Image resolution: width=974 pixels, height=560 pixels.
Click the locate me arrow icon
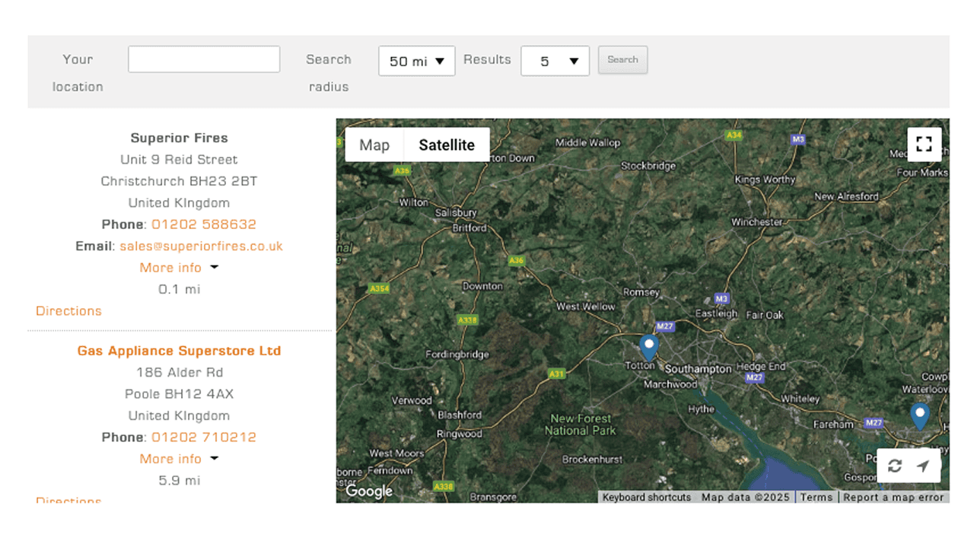tap(923, 466)
